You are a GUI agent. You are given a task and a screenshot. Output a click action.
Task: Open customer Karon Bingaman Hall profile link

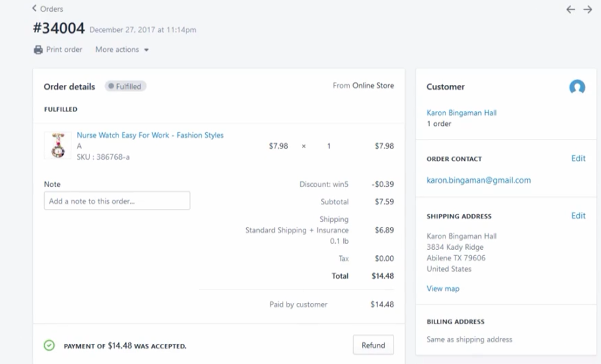point(461,113)
